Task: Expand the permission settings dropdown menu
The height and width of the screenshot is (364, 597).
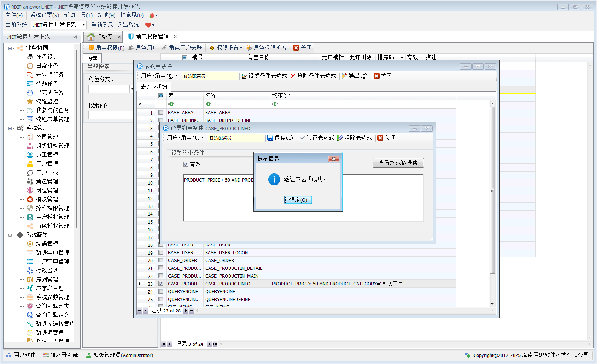Action: [241, 48]
